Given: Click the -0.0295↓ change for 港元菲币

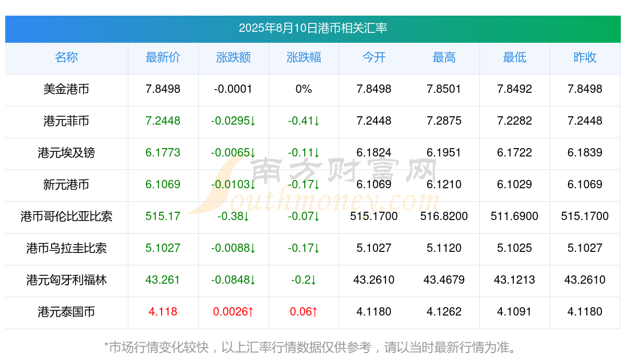Looking at the screenshot, I should click(x=233, y=121).
